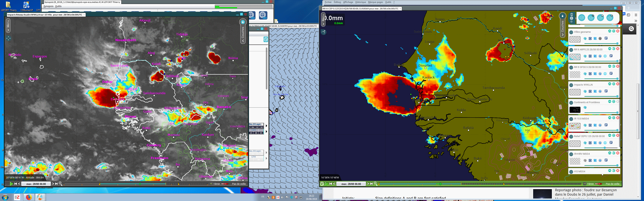Collapse the Impacts WWLLN layer with the chevron
The image size is (644, 201).
(x=610, y=84)
